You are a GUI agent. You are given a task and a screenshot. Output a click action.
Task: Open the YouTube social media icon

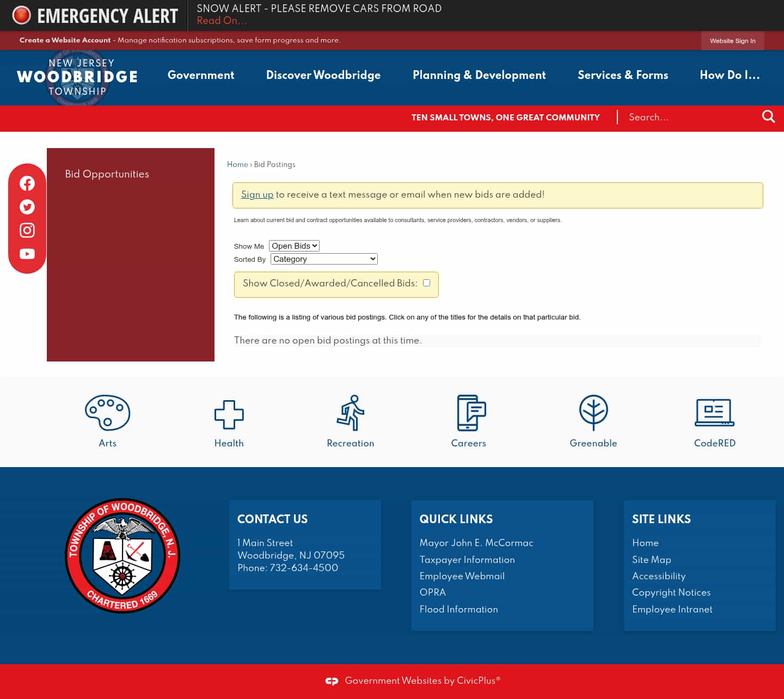(x=27, y=254)
